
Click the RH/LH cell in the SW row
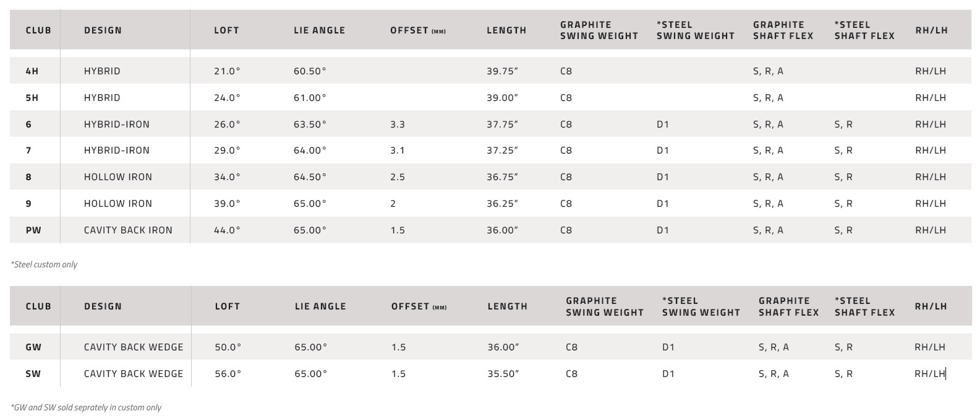930,374
